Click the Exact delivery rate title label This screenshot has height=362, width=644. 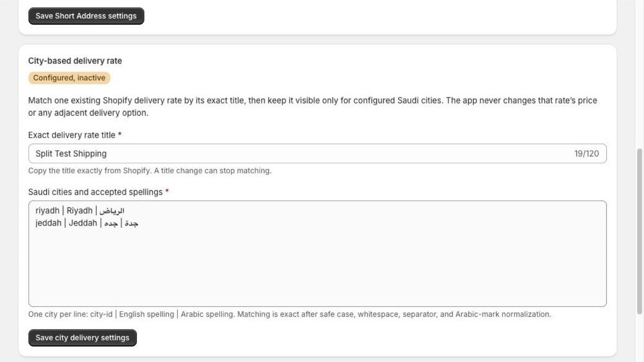(72, 135)
